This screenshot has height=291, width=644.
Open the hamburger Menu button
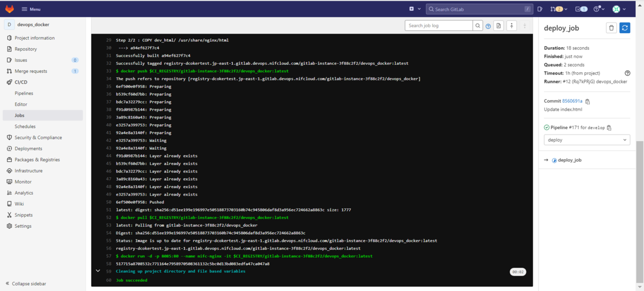tap(31, 9)
